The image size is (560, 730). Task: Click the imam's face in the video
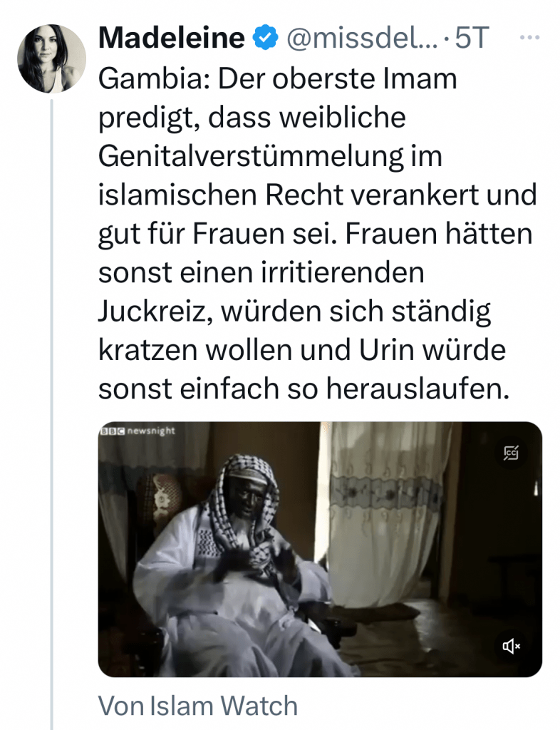(x=247, y=503)
